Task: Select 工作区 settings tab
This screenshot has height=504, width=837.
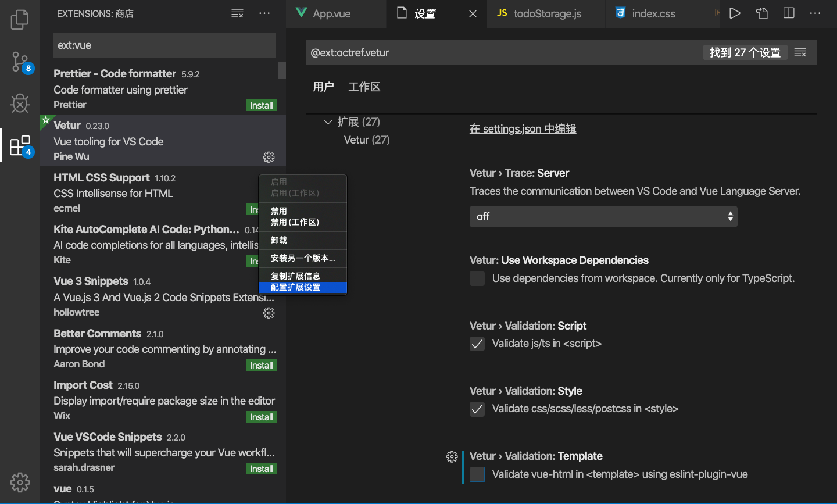Action: click(x=364, y=87)
